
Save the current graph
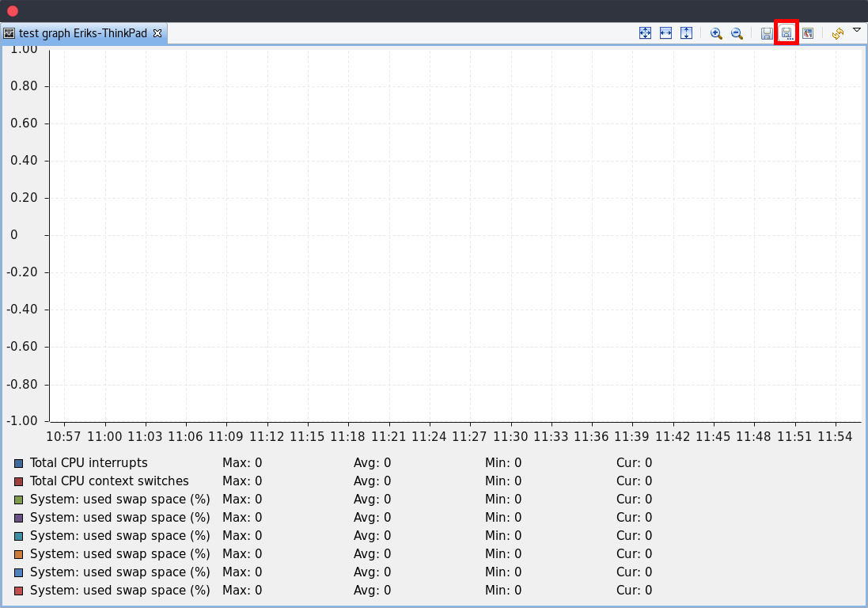[767, 33]
